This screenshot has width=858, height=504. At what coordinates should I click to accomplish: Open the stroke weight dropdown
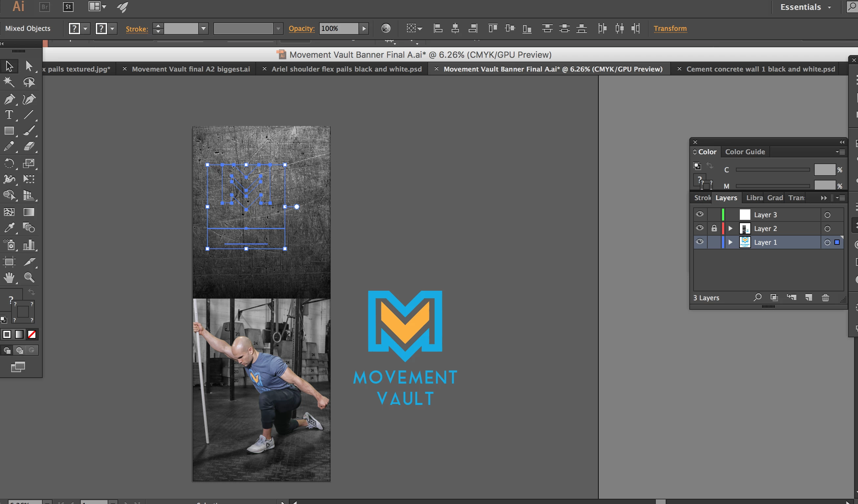(203, 29)
